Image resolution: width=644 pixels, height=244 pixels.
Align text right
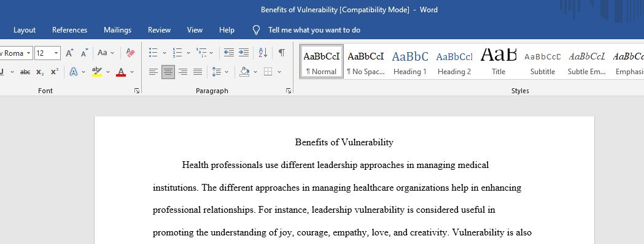click(x=183, y=72)
